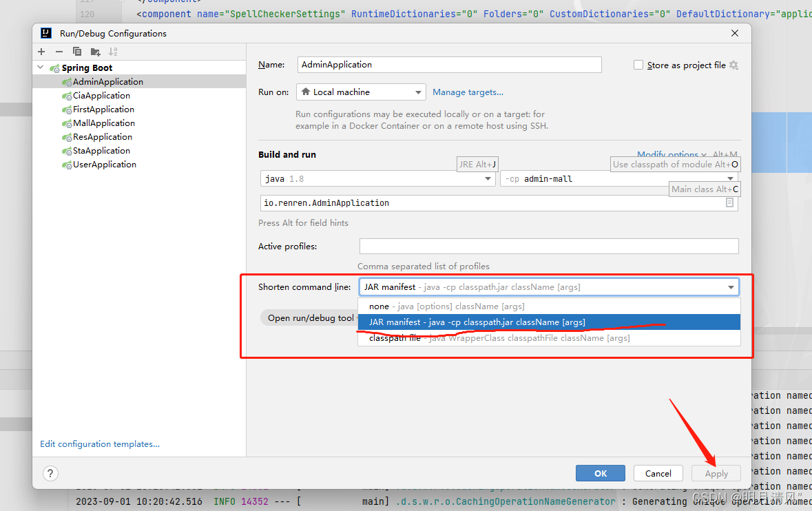
Task: Copy the AdminApplication configuration
Action: pos(77,51)
